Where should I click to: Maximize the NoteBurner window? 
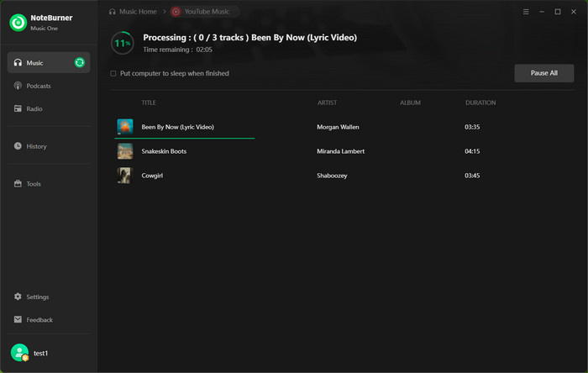pyautogui.click(x=558, y=12)
